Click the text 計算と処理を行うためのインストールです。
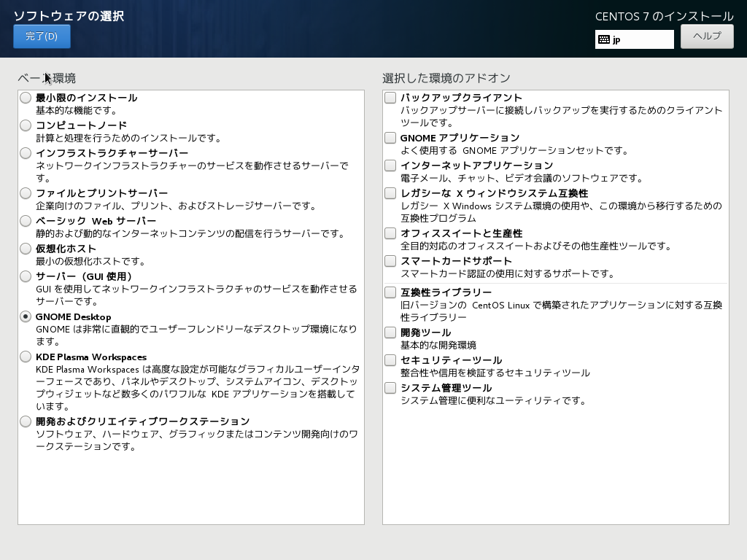The image size is (747, 560). [129, 138]
